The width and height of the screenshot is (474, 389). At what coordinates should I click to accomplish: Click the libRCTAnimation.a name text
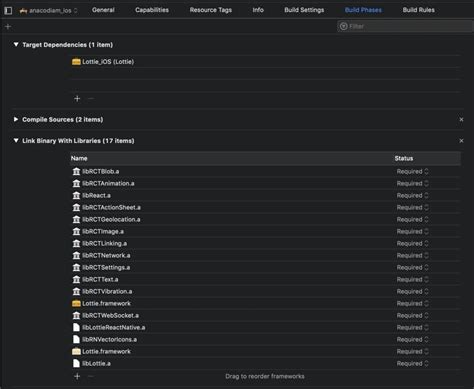[108, 183]
